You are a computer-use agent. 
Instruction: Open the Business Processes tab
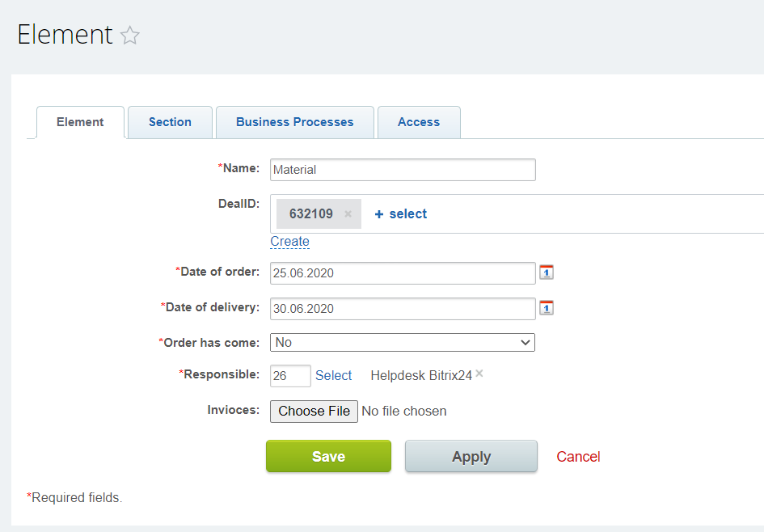(x=294, y=122)
